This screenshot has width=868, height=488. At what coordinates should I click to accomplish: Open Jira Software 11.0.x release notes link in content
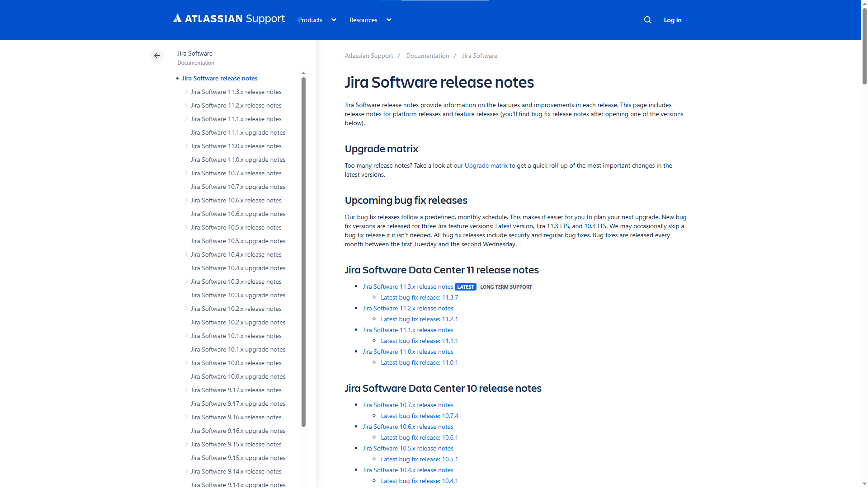coord(408,352)
